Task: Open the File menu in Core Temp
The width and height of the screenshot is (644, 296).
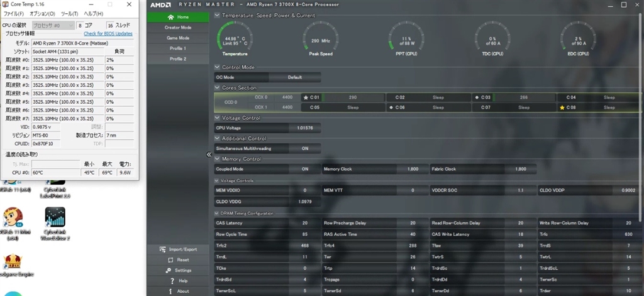Action: tap(14, 14)
